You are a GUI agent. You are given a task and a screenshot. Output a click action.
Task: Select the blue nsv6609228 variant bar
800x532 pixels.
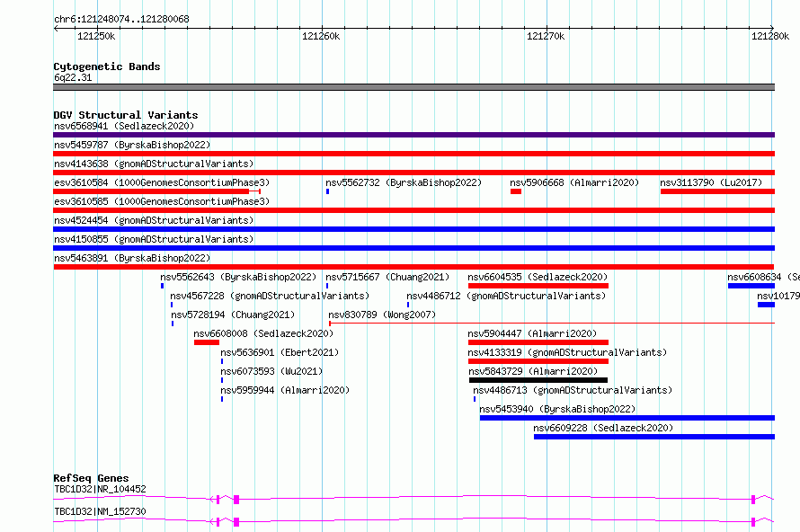point(654,437)
